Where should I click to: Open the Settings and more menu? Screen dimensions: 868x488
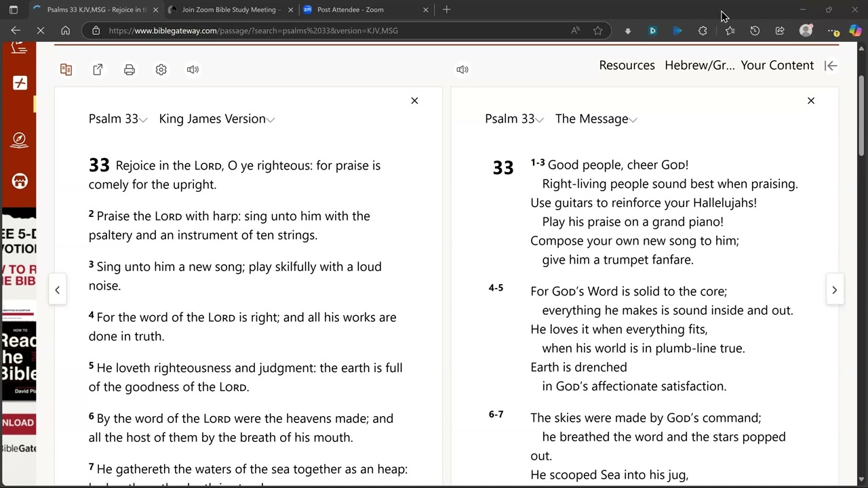coord(833,30)
